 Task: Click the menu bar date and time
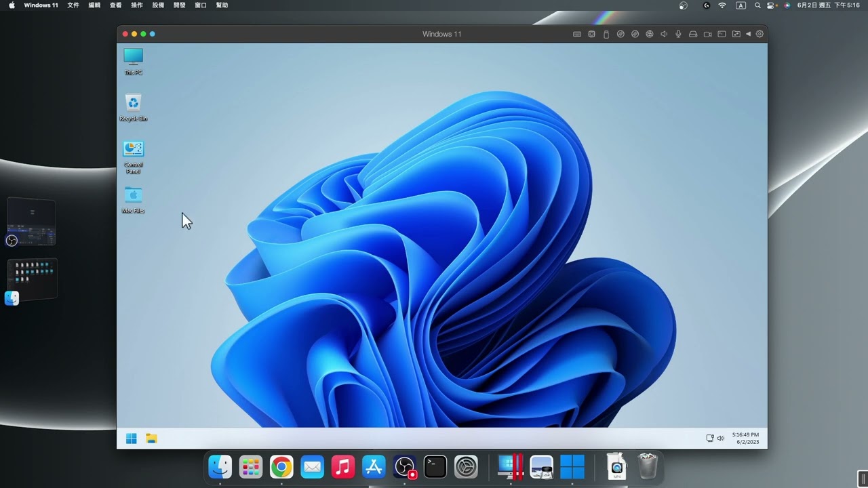pos(828,5)
